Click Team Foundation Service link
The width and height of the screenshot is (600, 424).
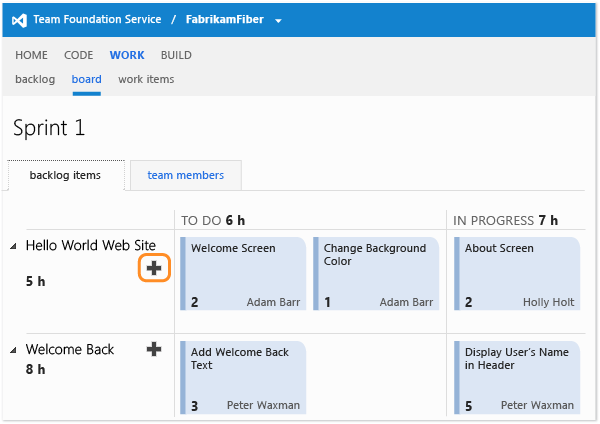97,20
